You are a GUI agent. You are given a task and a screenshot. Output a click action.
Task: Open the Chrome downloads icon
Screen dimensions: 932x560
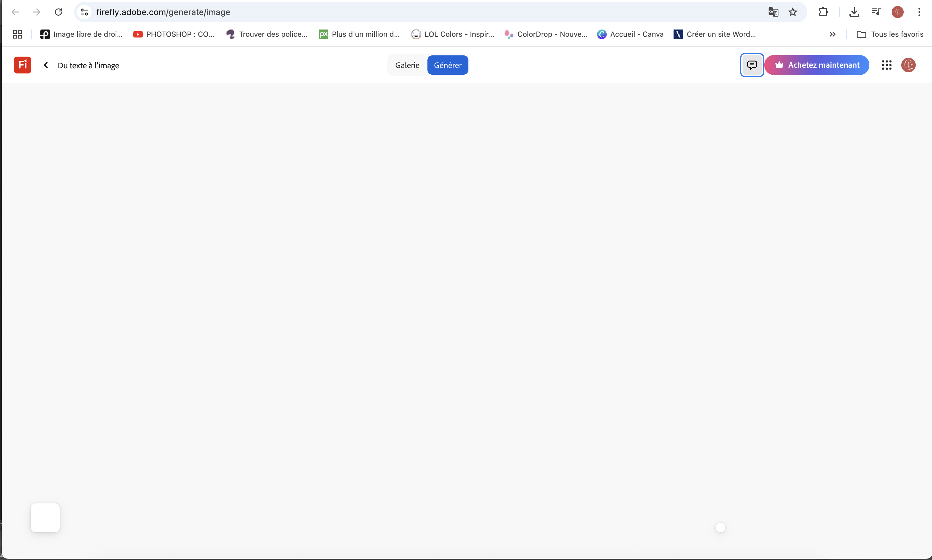point(854,12)
